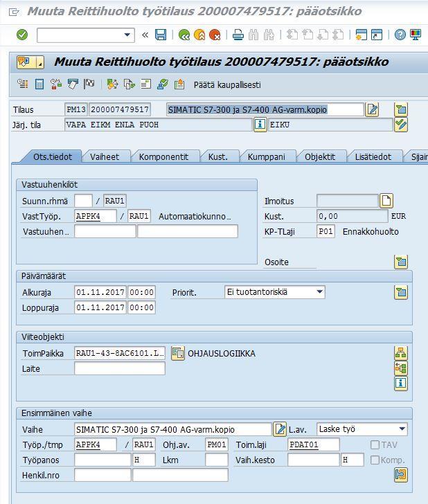This screenshot has height=504, width=428.
Task: Click the Create new session icon
Action: 362,35
